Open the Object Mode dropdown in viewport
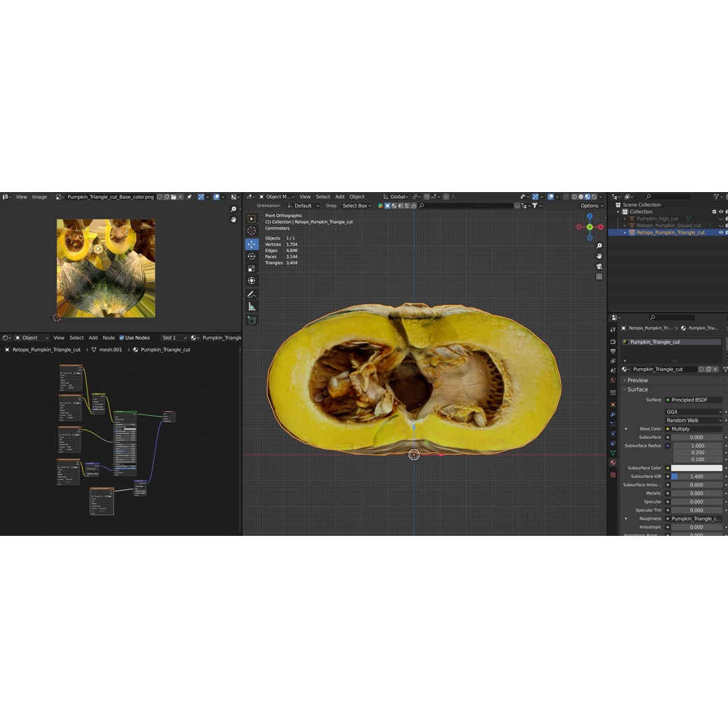This screenshot has width=728, height=728. 277,197
